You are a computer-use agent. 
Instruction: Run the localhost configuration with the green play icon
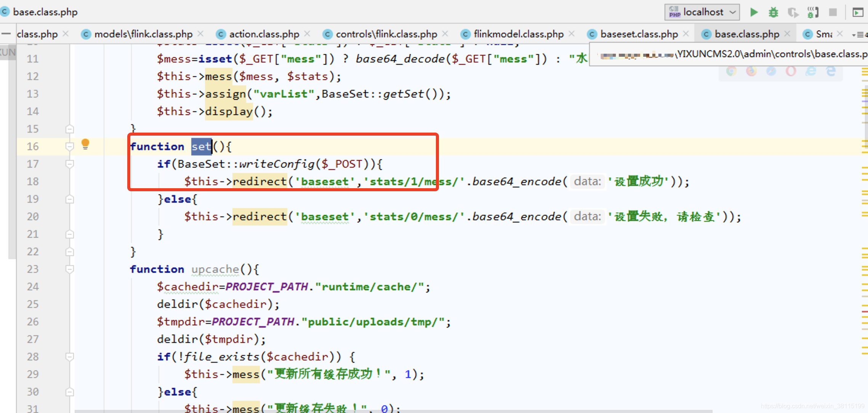(x=753, y=12)
